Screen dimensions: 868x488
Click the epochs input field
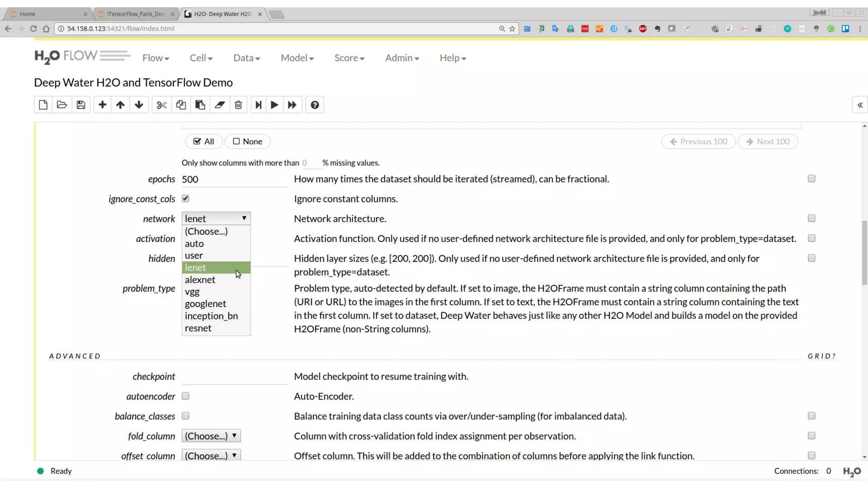(x=234, y=179)
